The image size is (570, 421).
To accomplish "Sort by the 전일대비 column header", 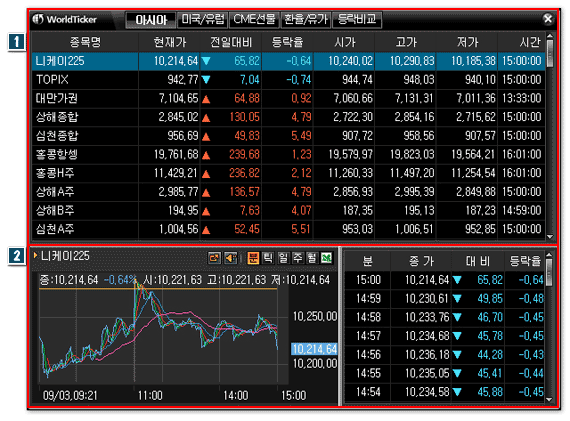I will (231, 42).
